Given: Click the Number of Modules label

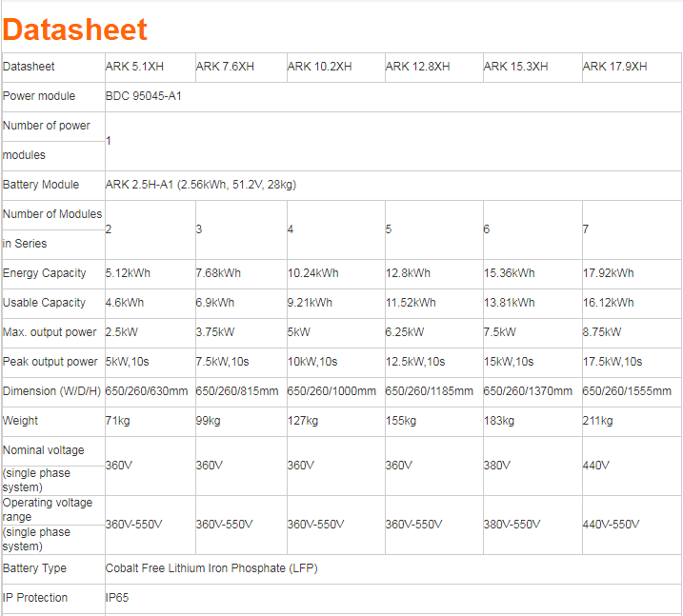Looking at the screenshot, I should [52, 214].
